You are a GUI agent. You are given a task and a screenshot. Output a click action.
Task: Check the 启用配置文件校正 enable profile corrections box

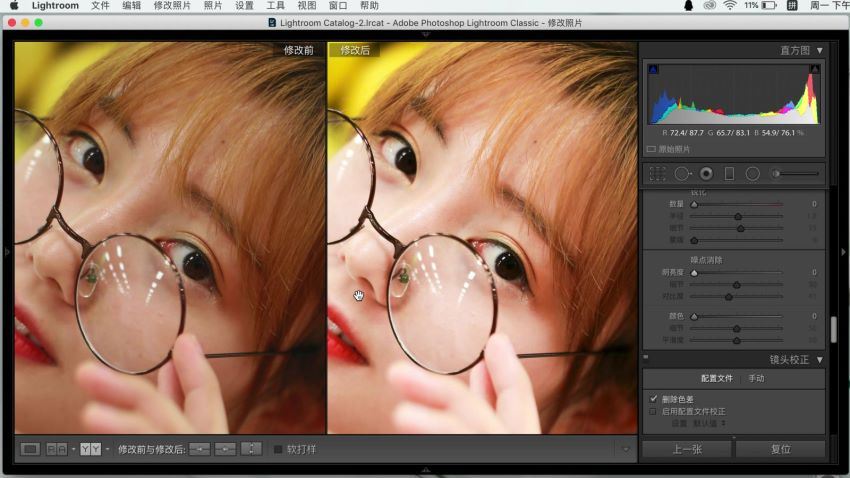[653, 411]
